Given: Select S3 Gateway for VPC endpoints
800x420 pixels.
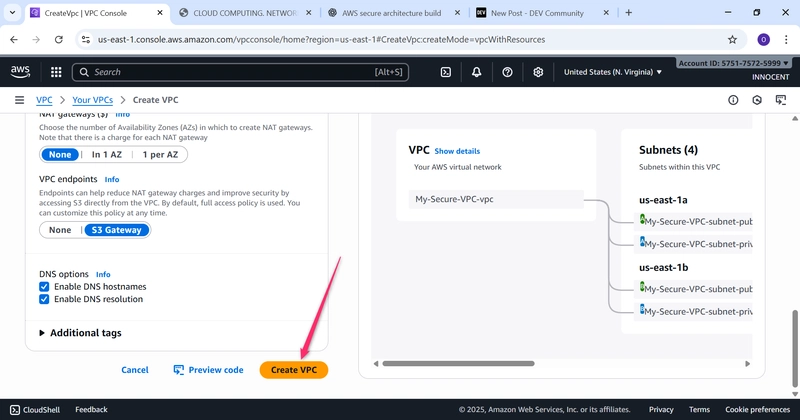Looking at the screenshot, I should [x=116, y=230].
